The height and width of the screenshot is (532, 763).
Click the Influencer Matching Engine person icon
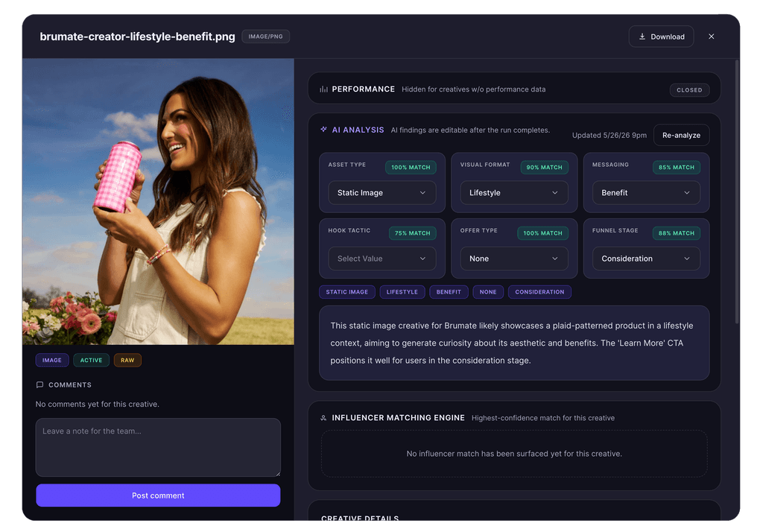[323, 417]
